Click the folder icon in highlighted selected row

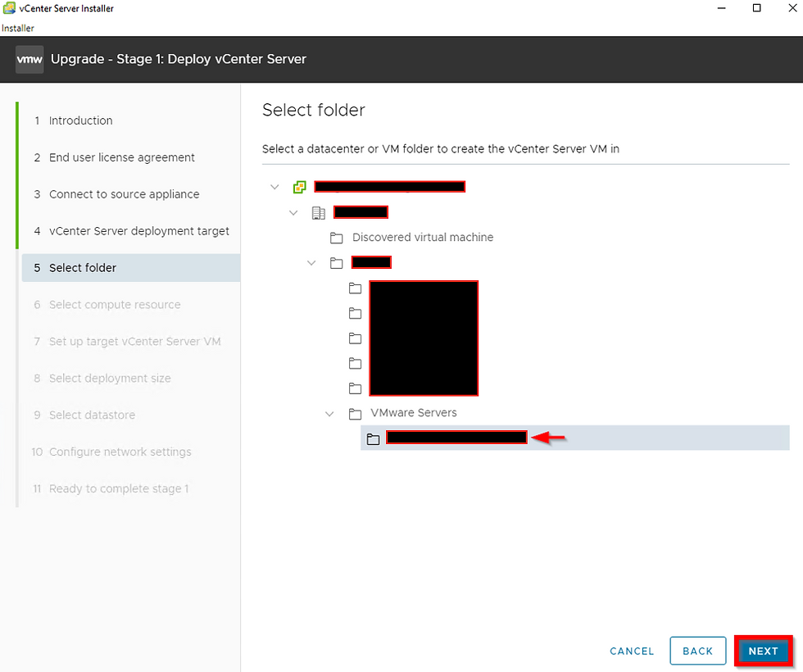(x=374, y=439)
